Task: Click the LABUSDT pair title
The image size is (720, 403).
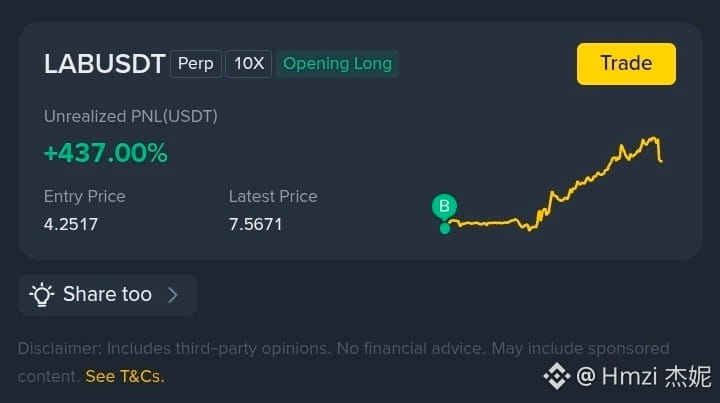Action: (105, 64)
